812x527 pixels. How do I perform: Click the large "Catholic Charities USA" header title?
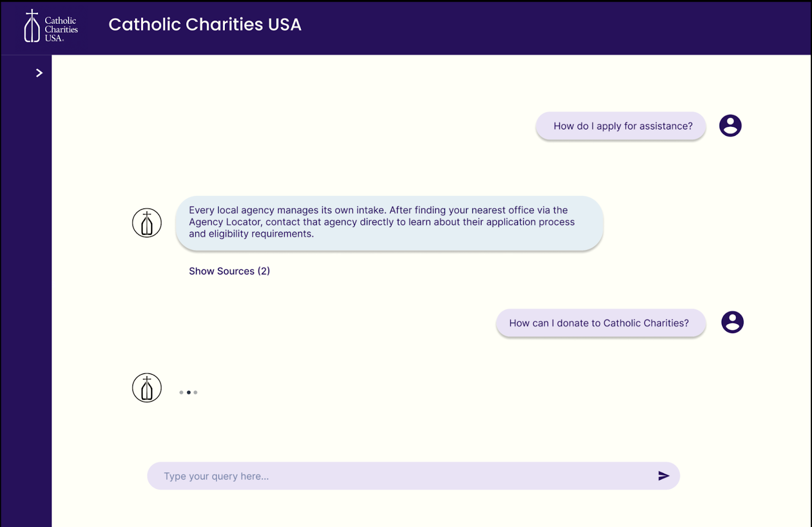tap(205, 24)
